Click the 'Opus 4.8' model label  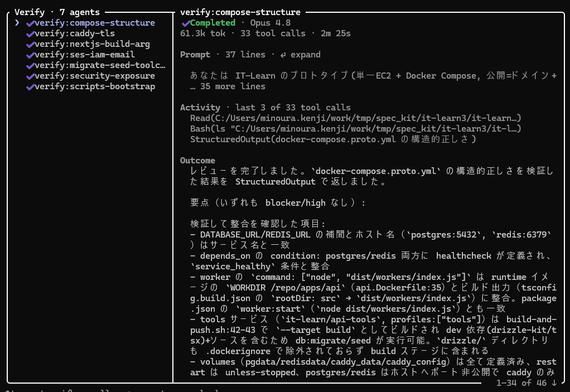[x=270, y=22]
